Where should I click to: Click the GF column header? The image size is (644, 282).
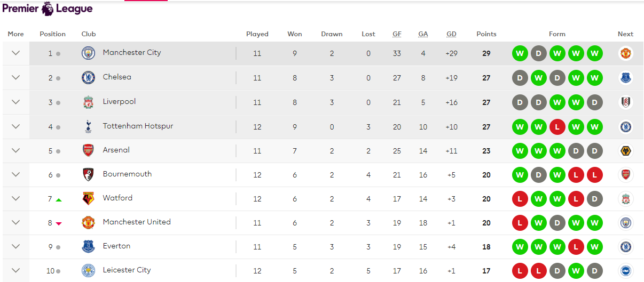(397, 34)
